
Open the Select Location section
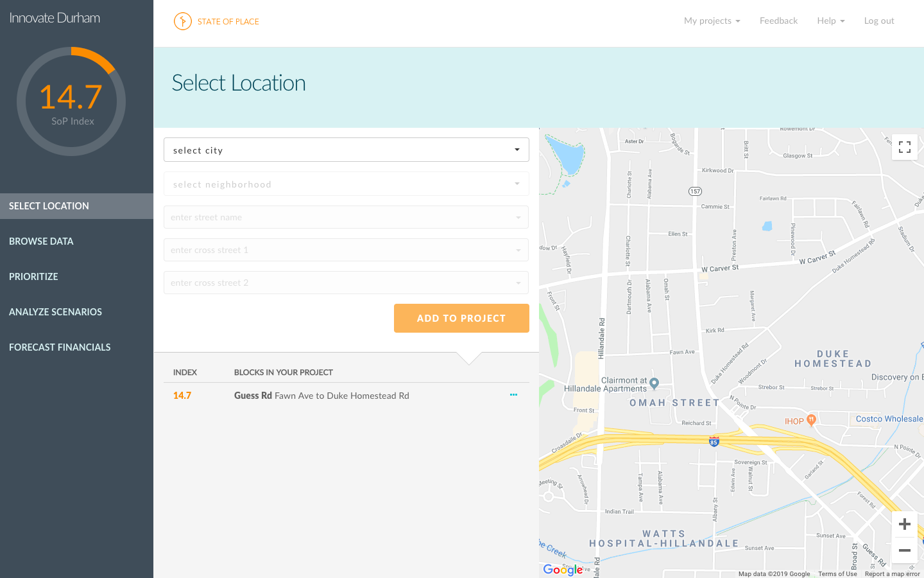tap(77, 206)
